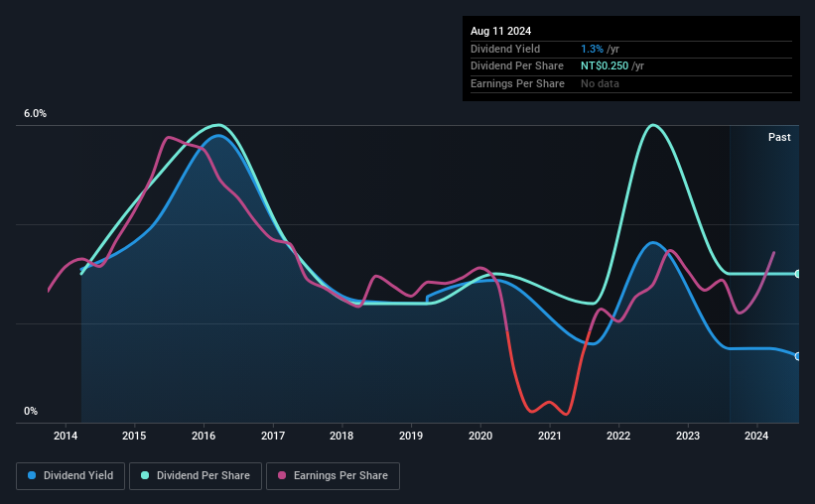Click the tooltip Earnings Per Share row label
The width and height of the screenshot is (815, 504).
pyautogui.click(x=517, y=83)
